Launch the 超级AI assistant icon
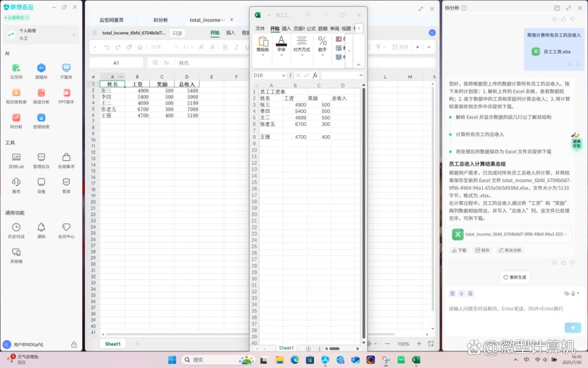The width and height of the screenshot is (588, 368). [x=41, y=68]
